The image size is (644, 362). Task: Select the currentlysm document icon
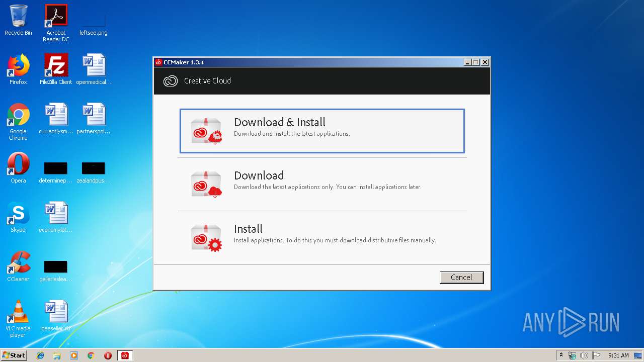[56, 119]
